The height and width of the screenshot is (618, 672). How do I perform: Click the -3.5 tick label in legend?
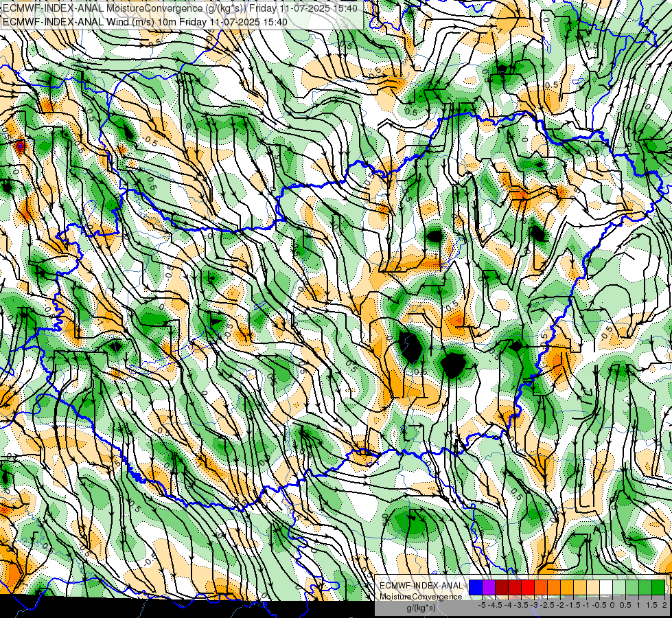click(521, 605)
